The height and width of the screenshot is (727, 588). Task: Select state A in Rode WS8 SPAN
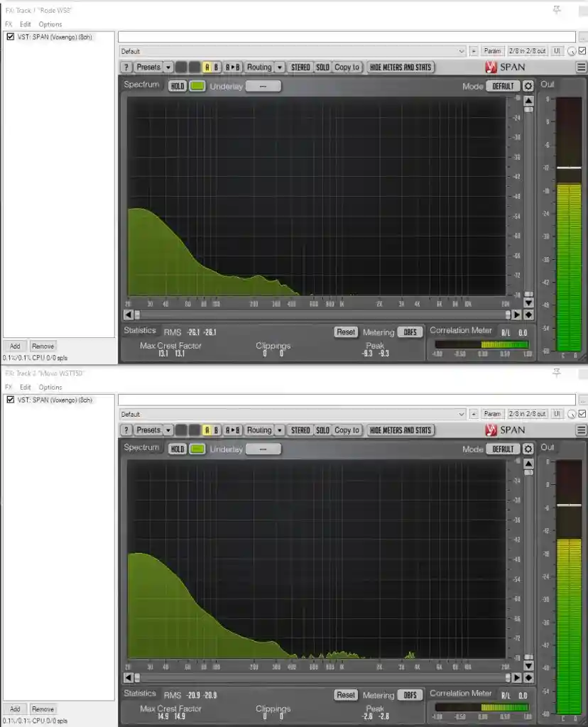pyautogui.click(x=207, y=67)
